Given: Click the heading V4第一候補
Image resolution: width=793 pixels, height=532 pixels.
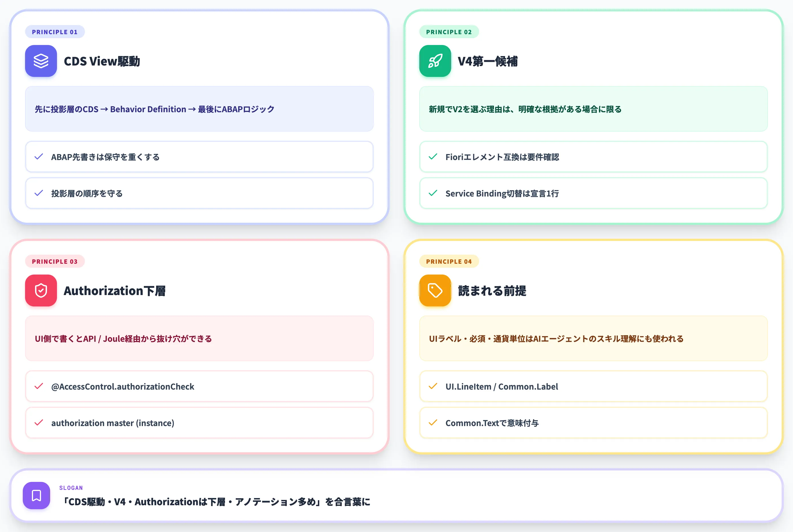Looking at the screenshot, I should coord(488,62).
